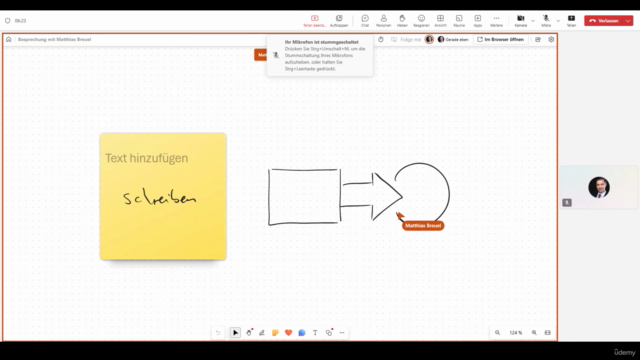
Task: Choose the hand pan tool
Action: coord(249,333)
